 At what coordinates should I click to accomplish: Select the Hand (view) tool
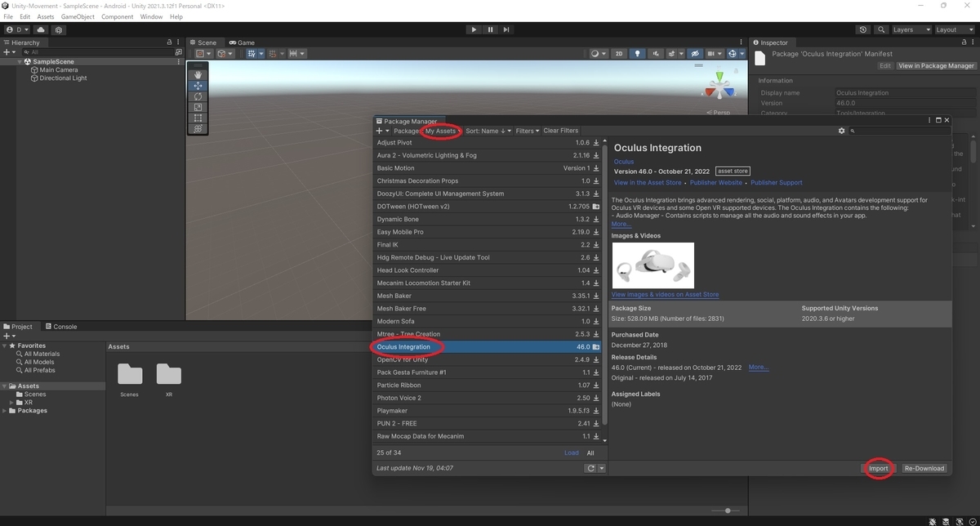pos(198,75)
